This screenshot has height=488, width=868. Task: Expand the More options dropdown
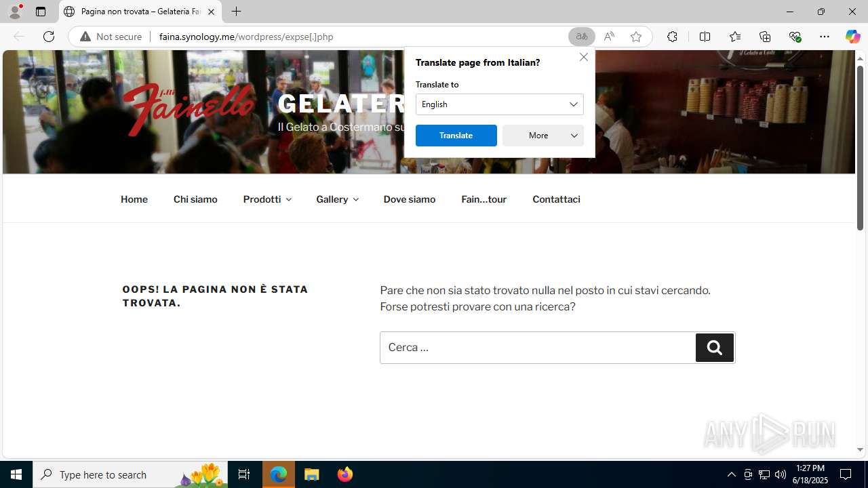[543, 136]
